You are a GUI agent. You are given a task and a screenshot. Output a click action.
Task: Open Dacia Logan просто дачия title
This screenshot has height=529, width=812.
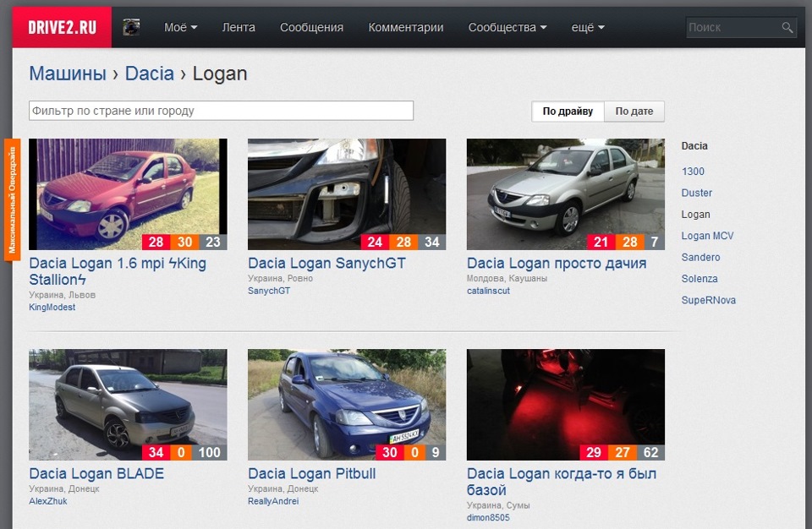(557, 263)
